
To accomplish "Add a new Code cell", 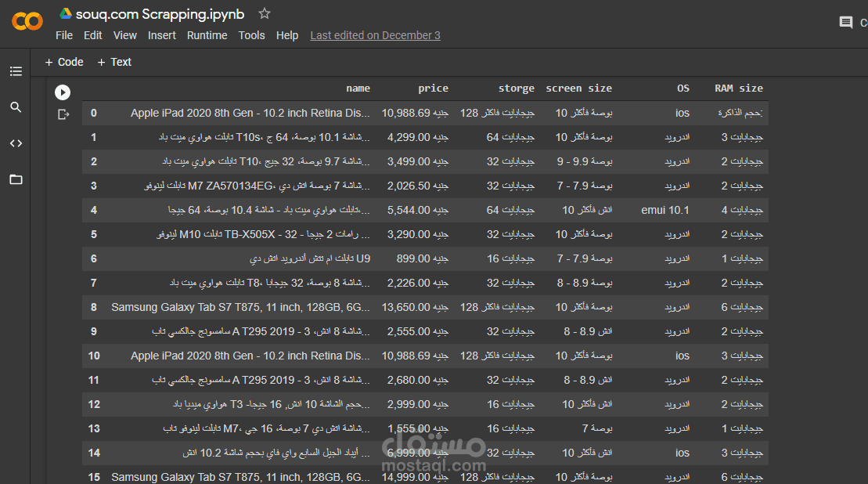I will pyautogui.click(x=64, y=62).
